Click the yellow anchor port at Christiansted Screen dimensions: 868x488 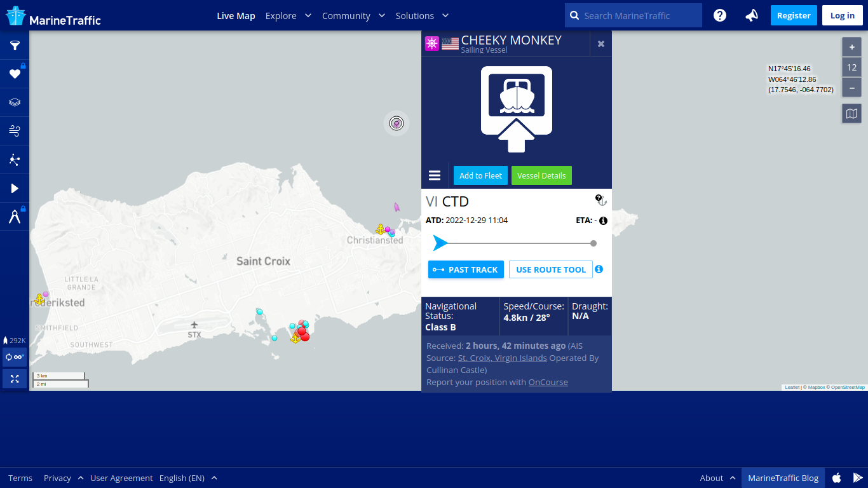380,229
